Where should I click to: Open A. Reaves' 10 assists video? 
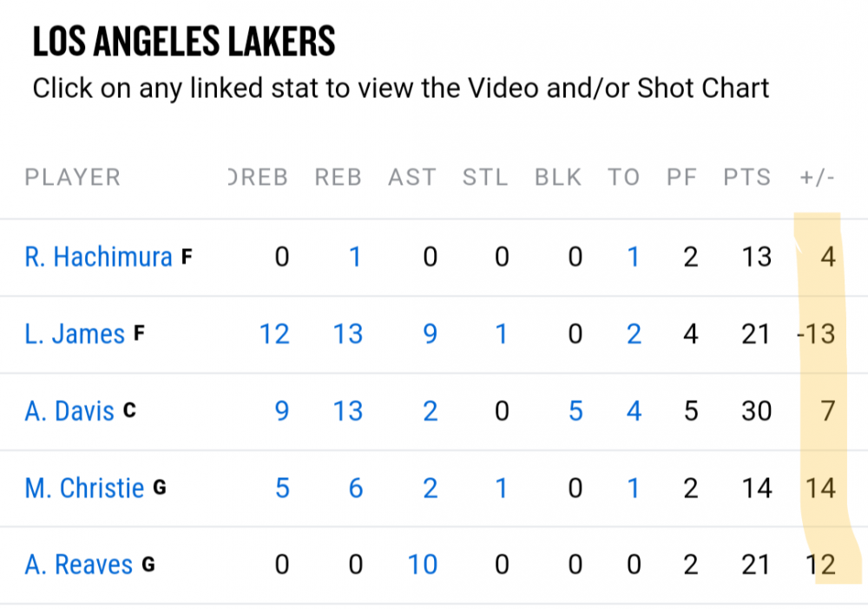423,565
